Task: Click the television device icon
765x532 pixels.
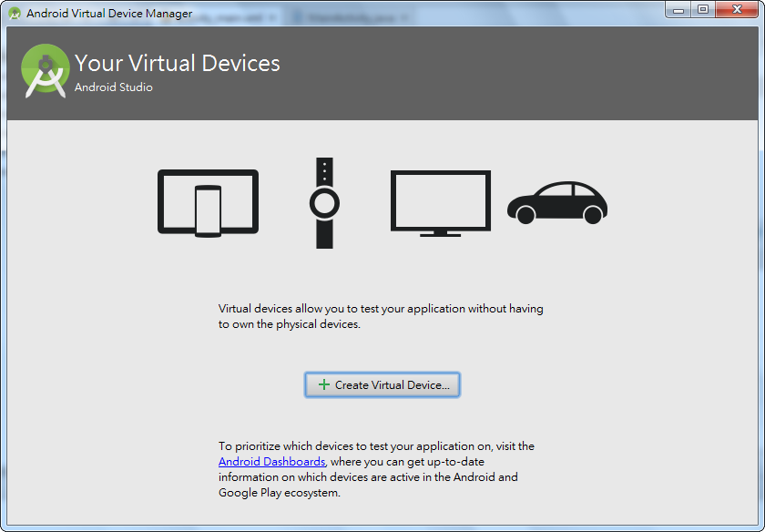Action: pyautogui.click(x=440, y=202)
